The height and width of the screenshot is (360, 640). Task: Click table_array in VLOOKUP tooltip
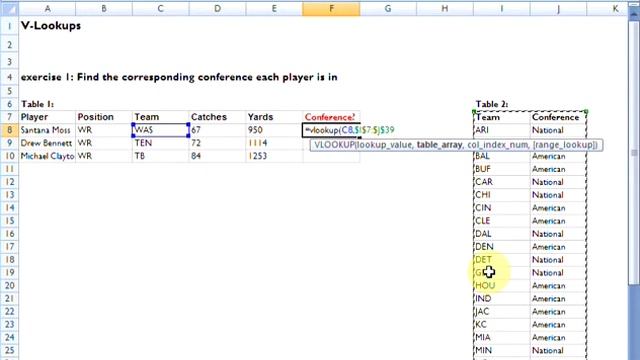[x=439, y=144]
